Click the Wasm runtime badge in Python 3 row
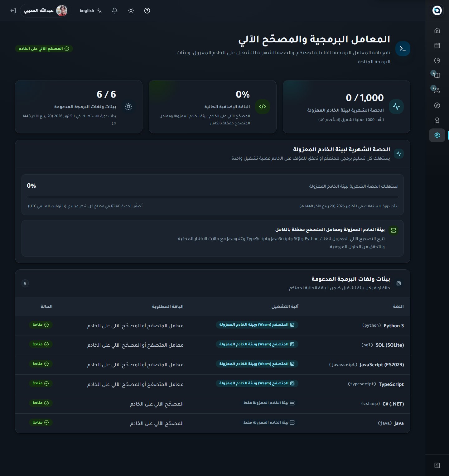 pos(257,325)
